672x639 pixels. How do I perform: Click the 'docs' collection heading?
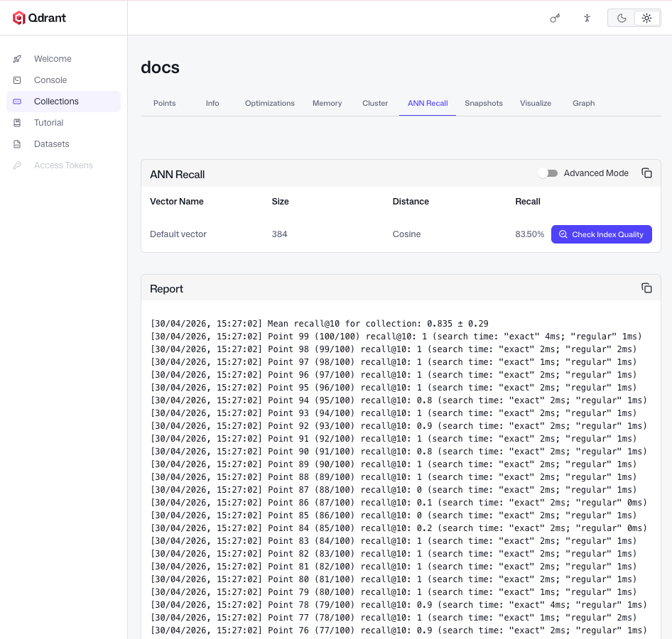point(161,67)
